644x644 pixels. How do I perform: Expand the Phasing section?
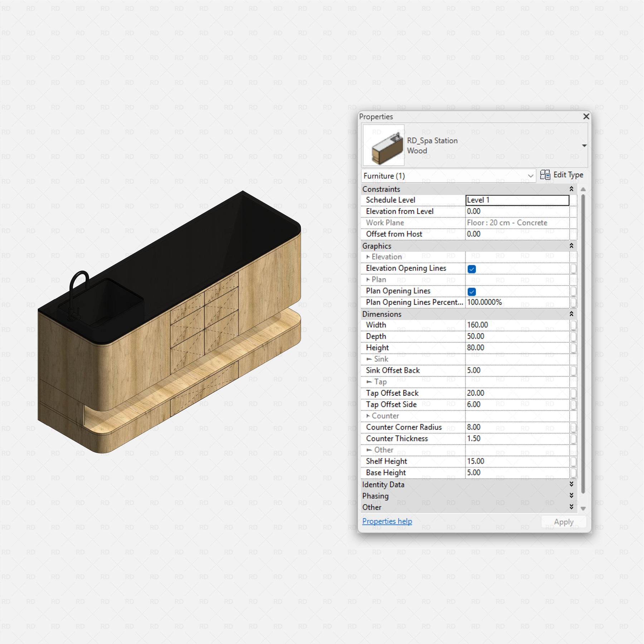tap(571, 496)
